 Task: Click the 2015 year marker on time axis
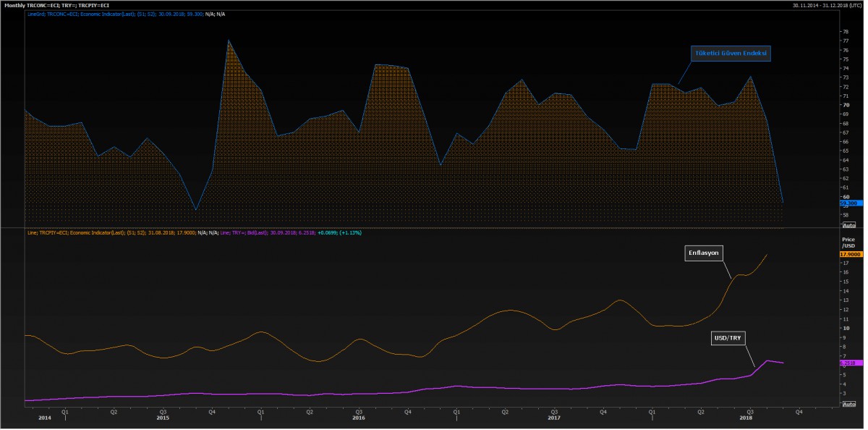click(163, 418)
